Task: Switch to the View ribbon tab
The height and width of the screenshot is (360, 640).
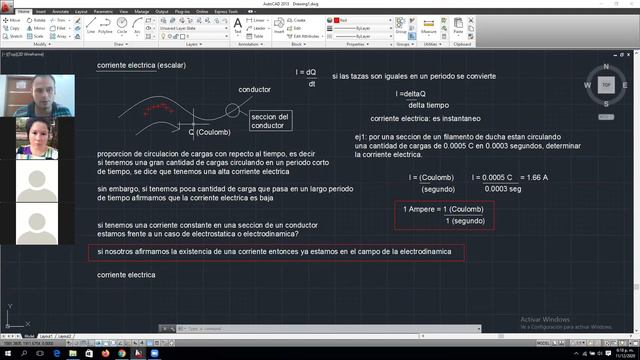Action: pos(124,12)
